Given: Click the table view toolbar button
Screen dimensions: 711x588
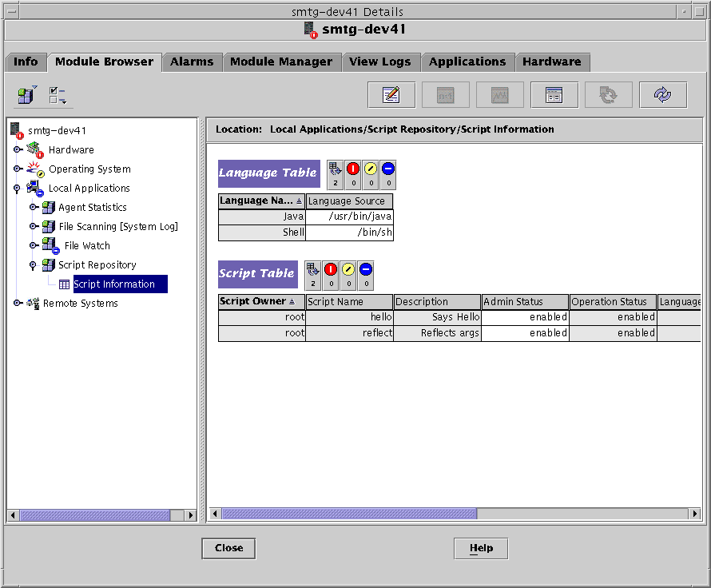Looking at the screenshot, I should click(554, 95).
